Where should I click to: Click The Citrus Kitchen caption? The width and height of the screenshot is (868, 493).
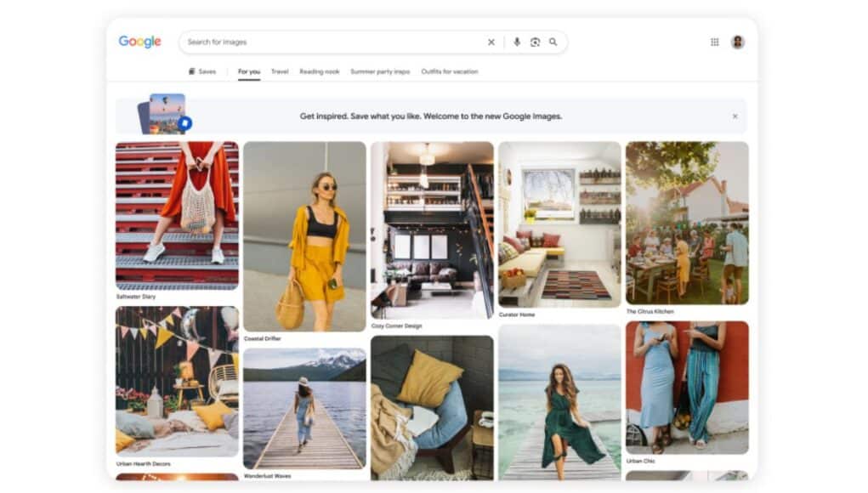pos(650,311)
